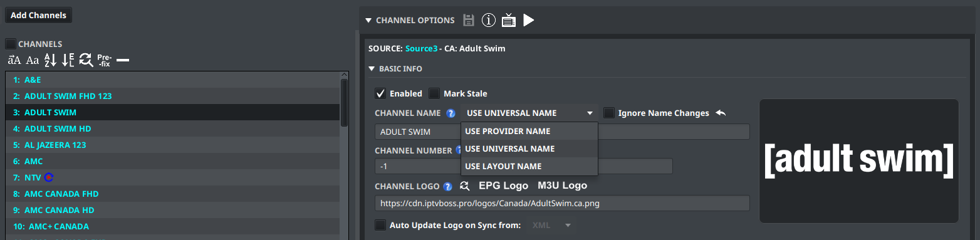980x240 pixels.
Task: Click the uppercase conversion aA icon
Action: click(14, 61)
